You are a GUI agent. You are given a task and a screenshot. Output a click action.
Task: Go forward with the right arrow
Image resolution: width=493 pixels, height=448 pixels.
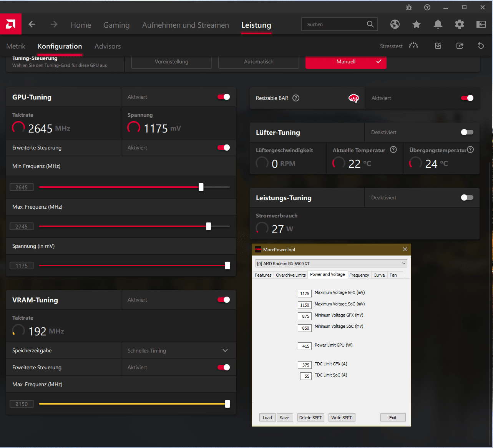(x=54, y=24)
